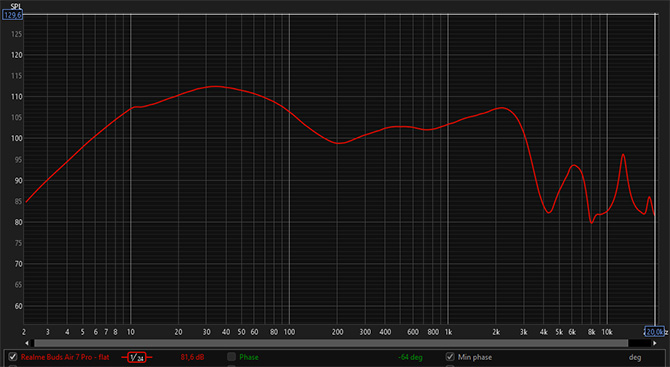Screen dimensions: 670x367
Task: Toggle the Realme Buds Air 7 Pro trace checkbox
Action: 13,357
